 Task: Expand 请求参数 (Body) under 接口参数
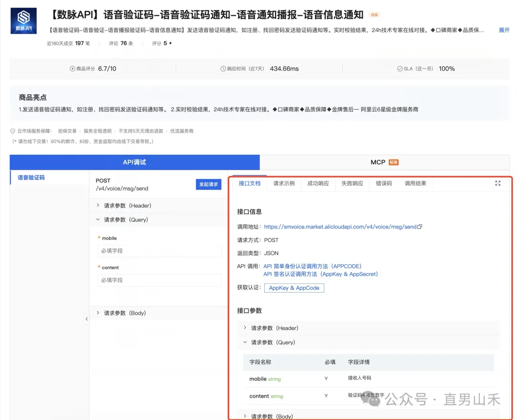point(368,416)
